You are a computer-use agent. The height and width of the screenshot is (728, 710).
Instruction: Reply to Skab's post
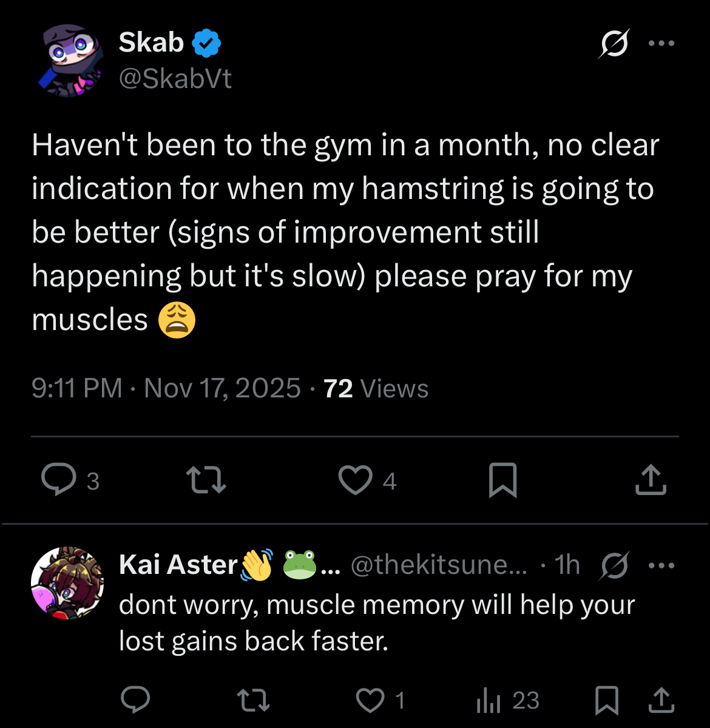58,480
